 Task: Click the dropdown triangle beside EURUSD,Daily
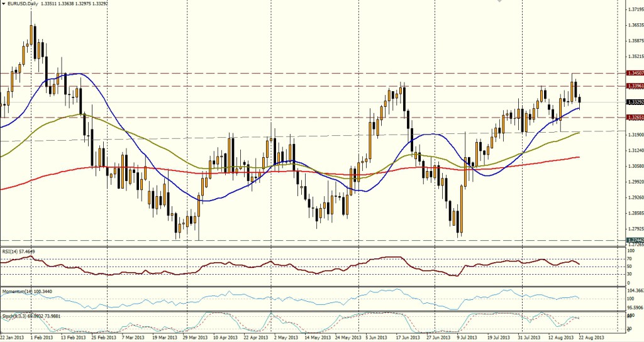pos(3,3)
